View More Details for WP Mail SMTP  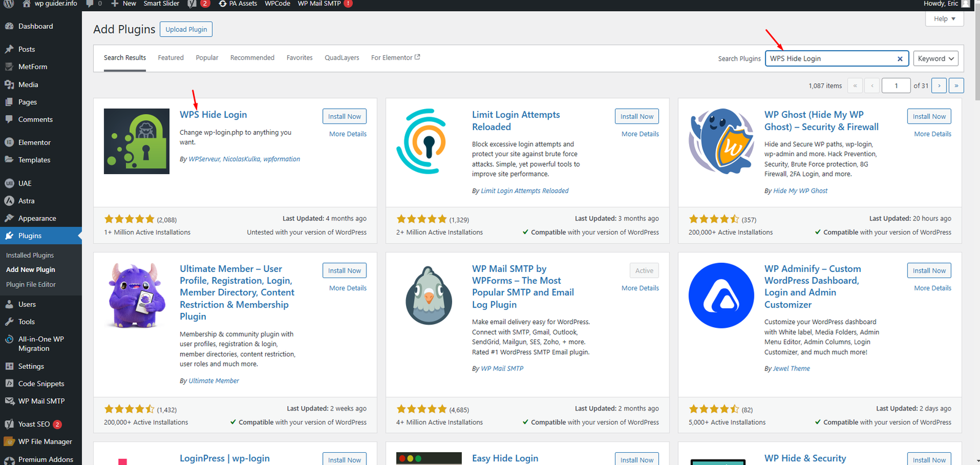click(x=640, y=288)
